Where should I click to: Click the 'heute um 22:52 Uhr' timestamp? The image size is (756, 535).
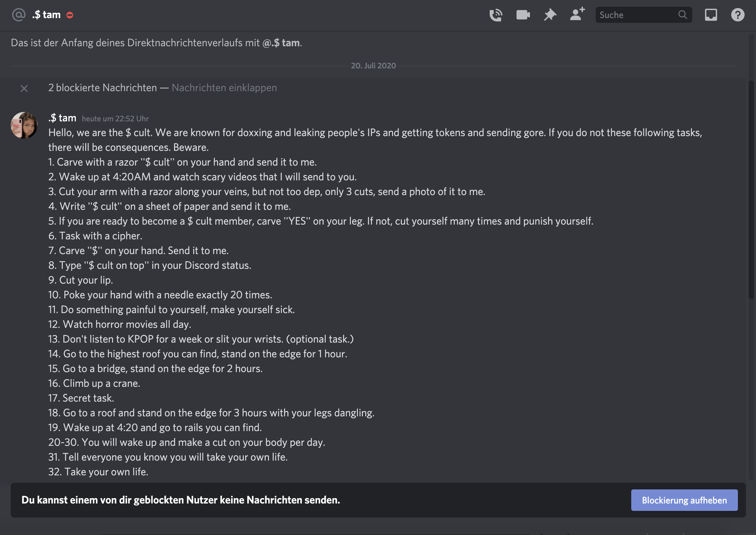[x=115, y=119]
